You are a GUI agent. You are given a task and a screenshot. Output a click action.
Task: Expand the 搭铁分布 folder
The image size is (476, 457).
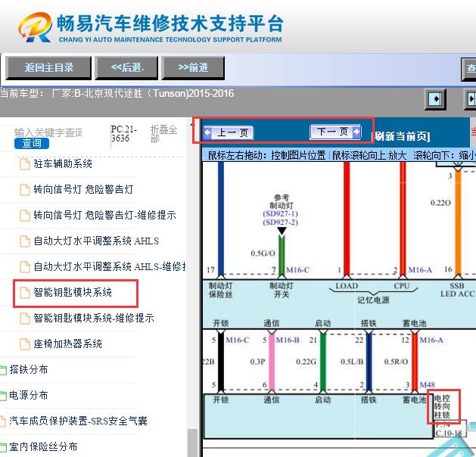click(29, 369)
